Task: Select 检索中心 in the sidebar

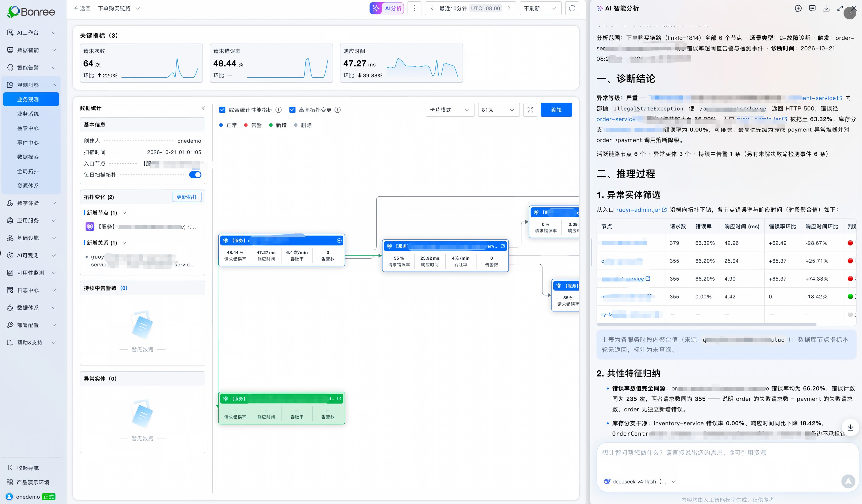Action: point(28,128)
